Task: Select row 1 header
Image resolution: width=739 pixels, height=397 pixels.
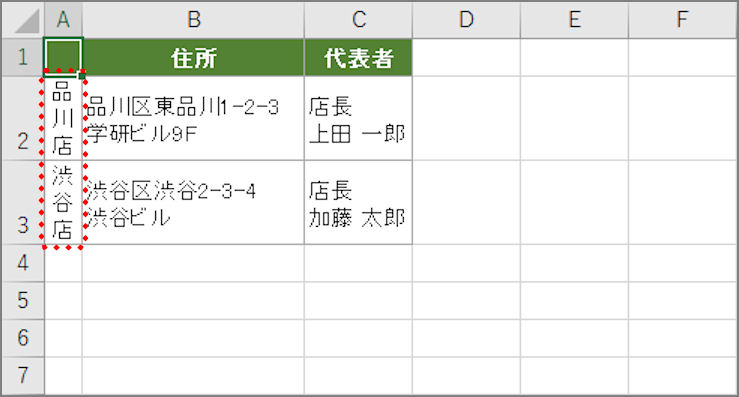Action: [x=23, y=57]
